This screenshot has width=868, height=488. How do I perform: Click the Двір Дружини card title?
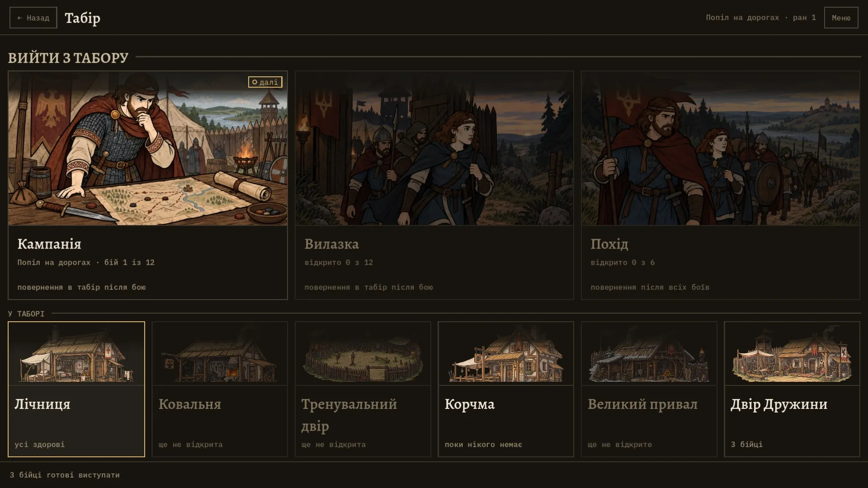[779, 404]
